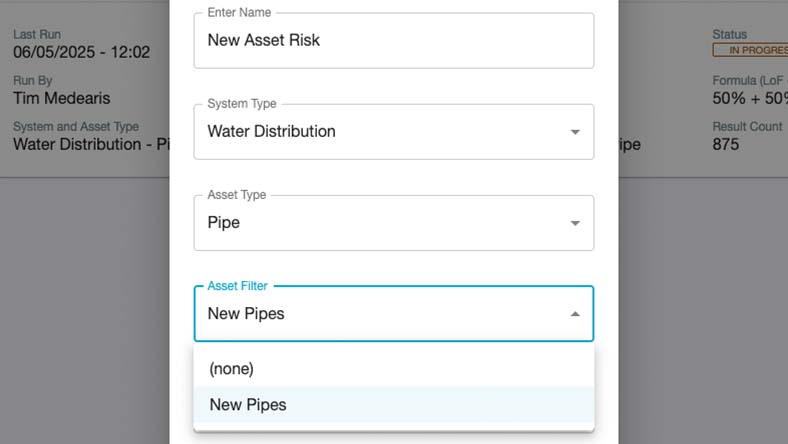Click the Result Count value 875
Viewport: 788px width, 444px height.
(726, 144)
